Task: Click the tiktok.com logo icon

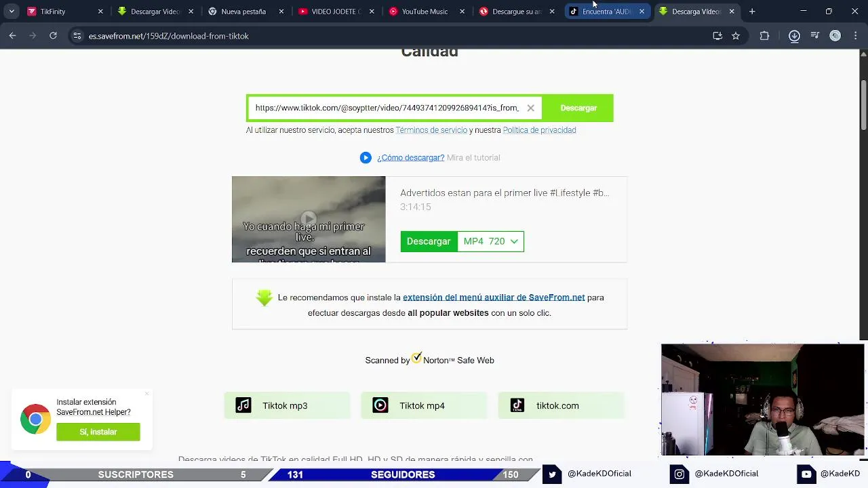Action: [517, 405]
